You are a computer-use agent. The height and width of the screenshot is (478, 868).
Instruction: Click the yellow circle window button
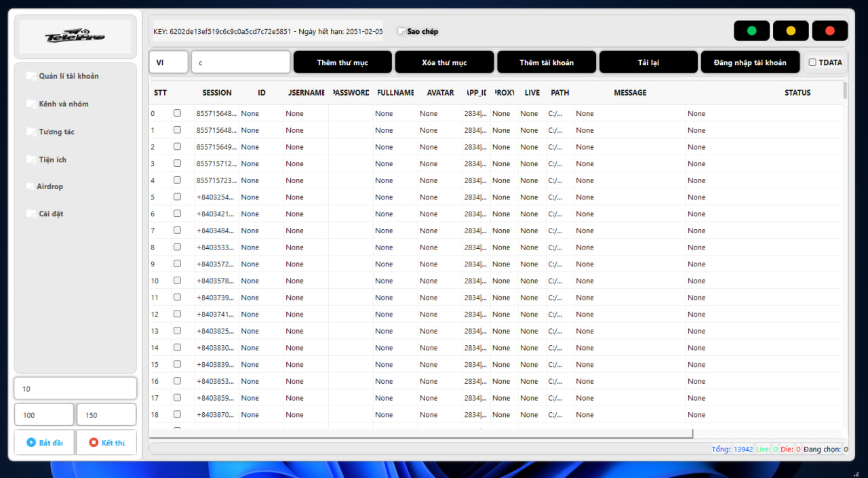pos(791,31)
